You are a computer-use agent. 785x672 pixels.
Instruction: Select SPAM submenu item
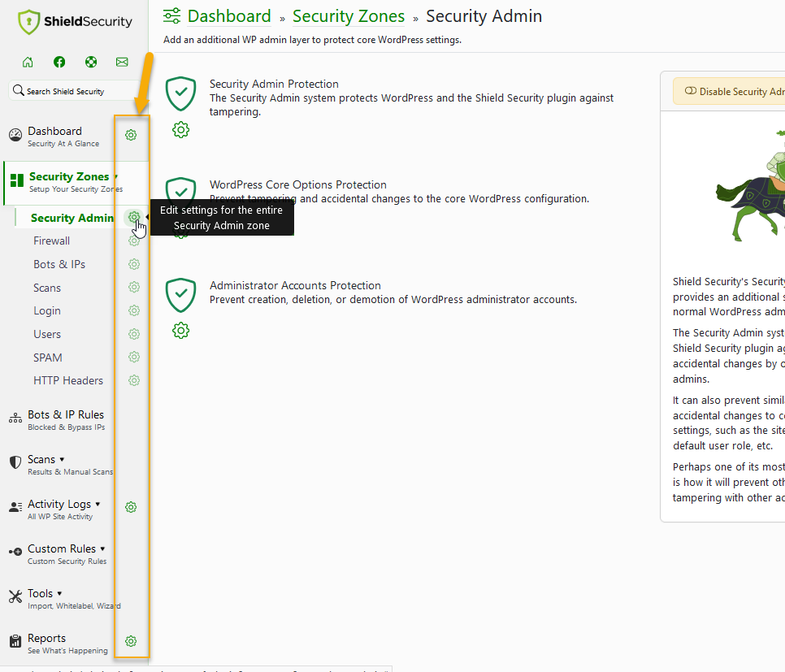click(48, 358)
